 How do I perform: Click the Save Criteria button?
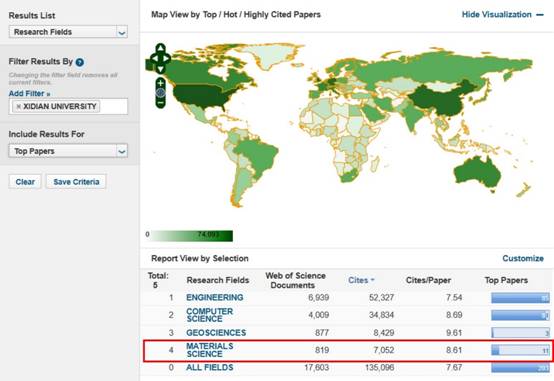pyautogui.click(x=76, y=182)
